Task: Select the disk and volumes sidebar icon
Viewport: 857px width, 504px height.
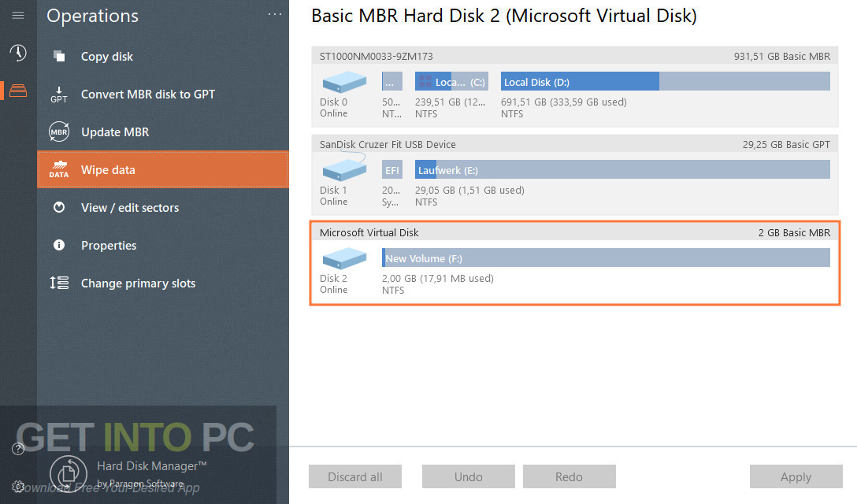Action: (18, 91)
